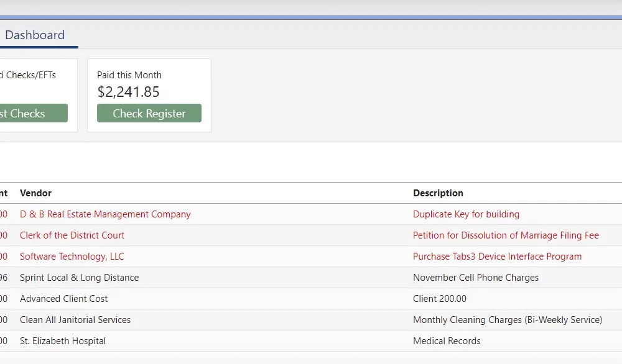The height and width of the screenshot is (364, 622).
Task: Click the November Cell Phone Charges description
Action: click(x=476, y=278)
